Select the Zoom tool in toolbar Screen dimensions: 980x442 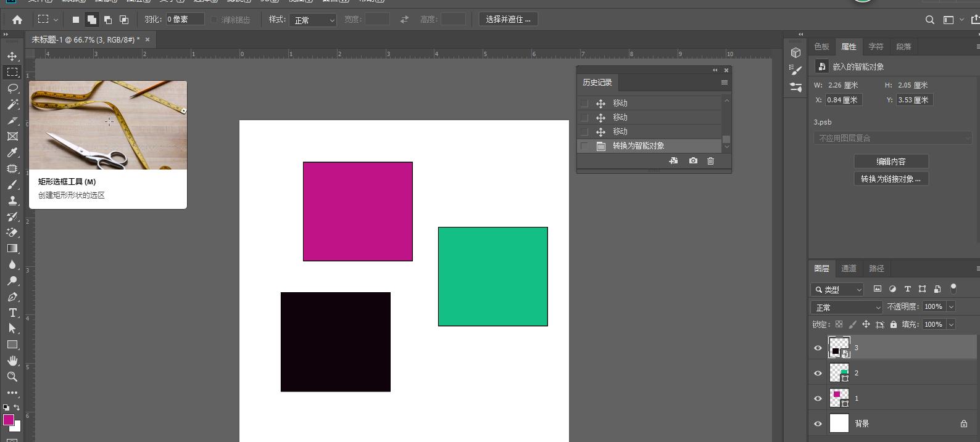[x=12, y=377]
